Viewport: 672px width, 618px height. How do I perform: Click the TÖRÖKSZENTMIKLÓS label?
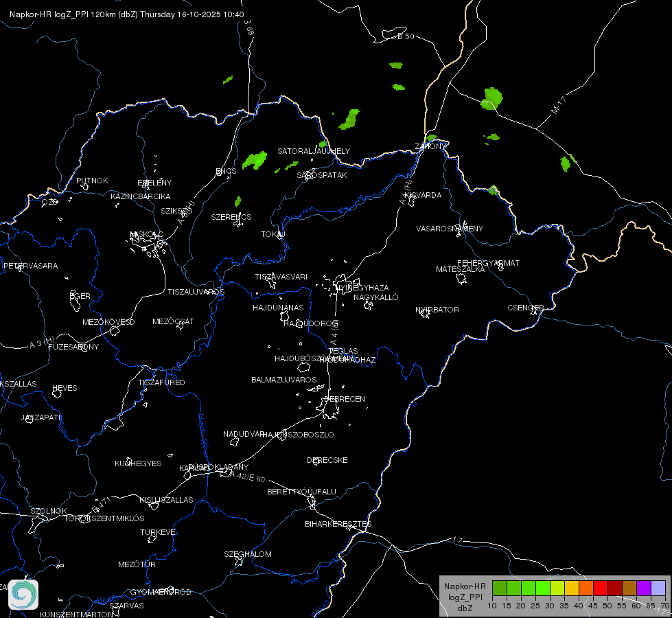pyautogui.click(x=104, y=518)
